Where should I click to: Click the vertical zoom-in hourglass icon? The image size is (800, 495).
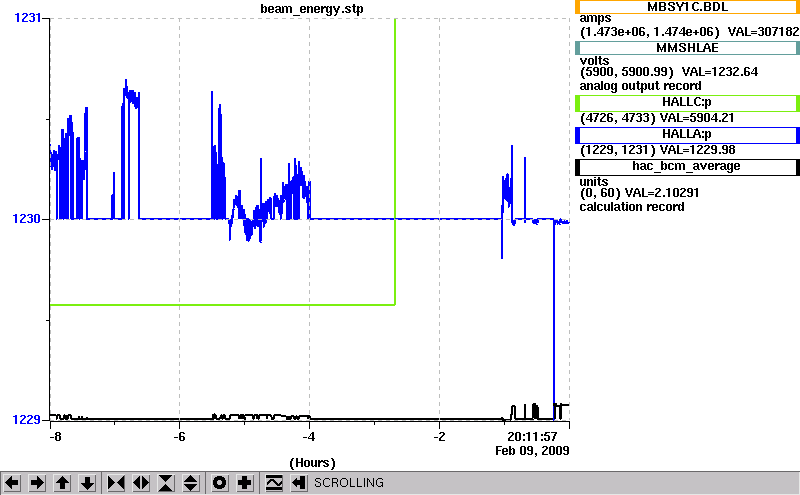coord(166,483)
